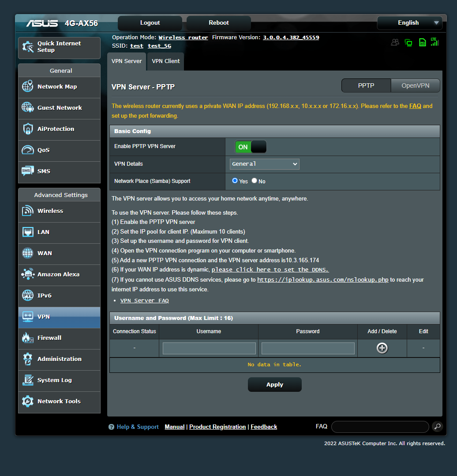
Task: Click the 'No data in table.' message
Action: tap(274, 364)
